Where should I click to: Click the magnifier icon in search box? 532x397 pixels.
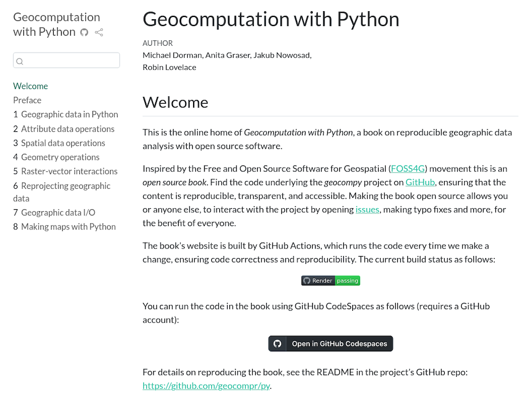click(x=20, y=61)
